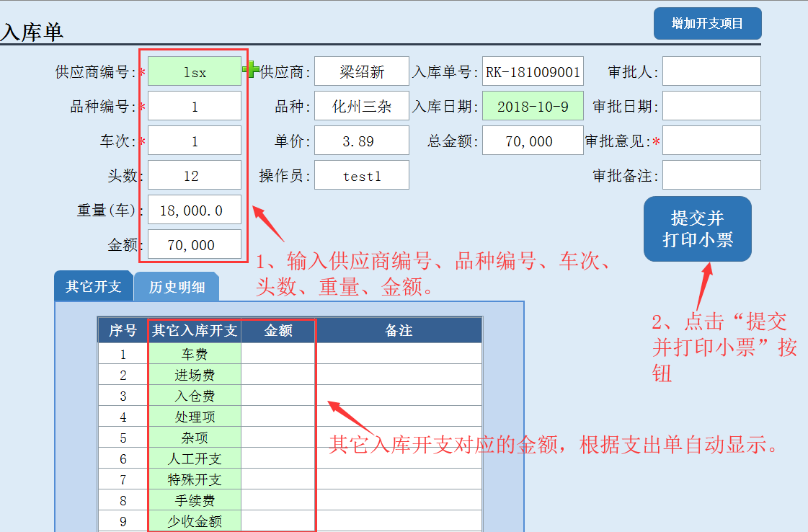Image resolution: width=808 pixels, height=532 pixels.
Task: Select the 品种编号 input field
Action: (195, 106)
